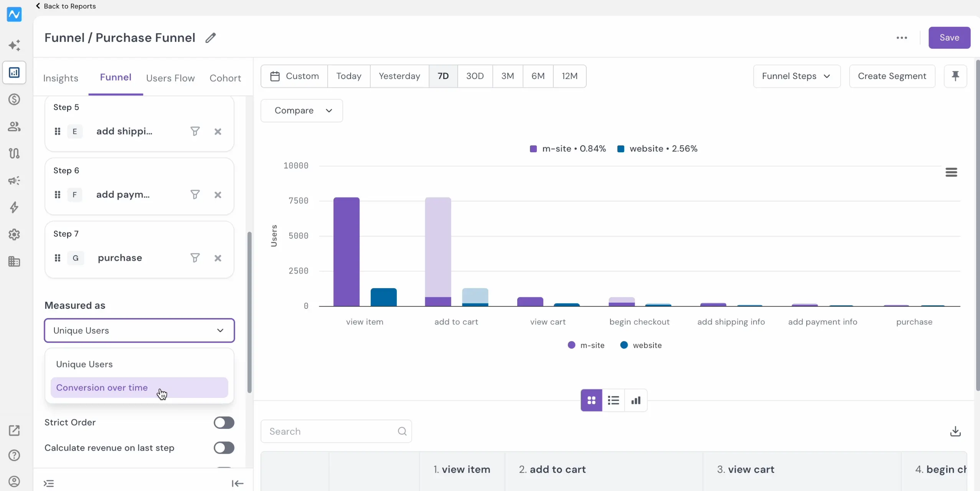Open the lightning bolt icon in sidebar
Image resolution: width=980 pixels, height=491 pixels.
tap(14, 208)
